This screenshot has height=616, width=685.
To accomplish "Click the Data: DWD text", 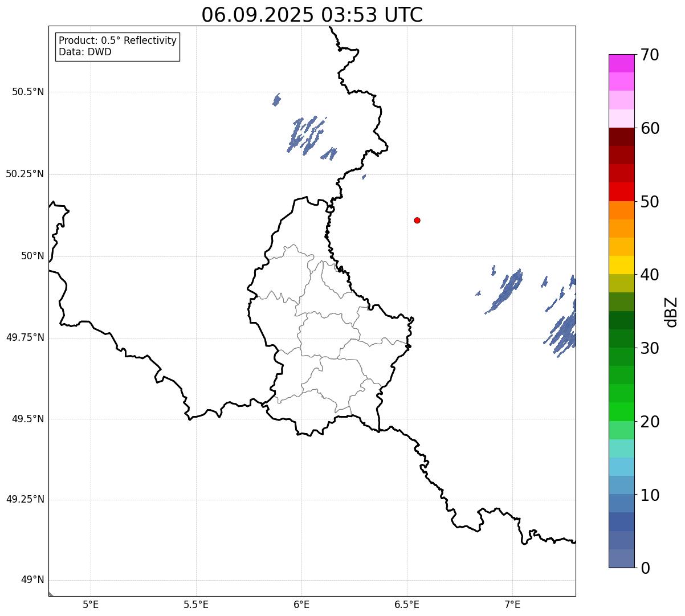I will 85,52.
